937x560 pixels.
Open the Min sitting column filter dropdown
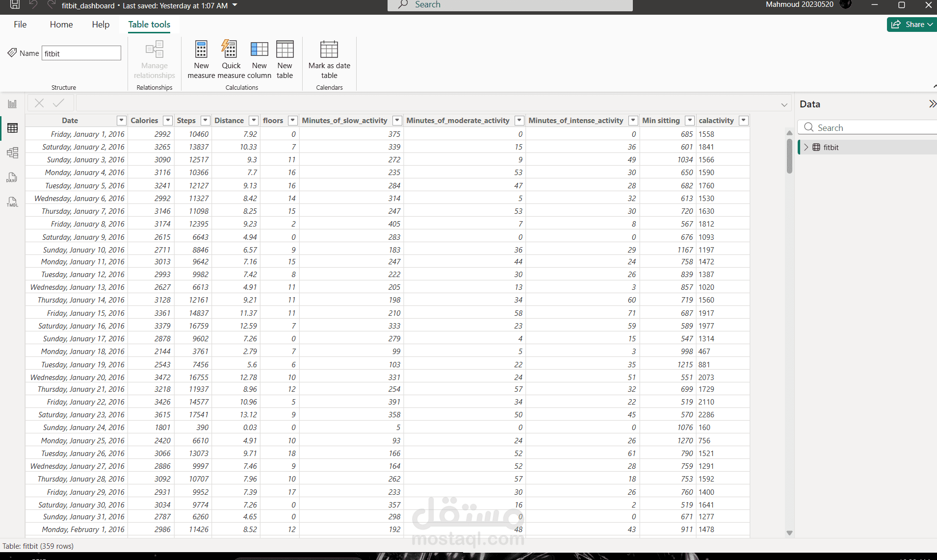(690, 121)
